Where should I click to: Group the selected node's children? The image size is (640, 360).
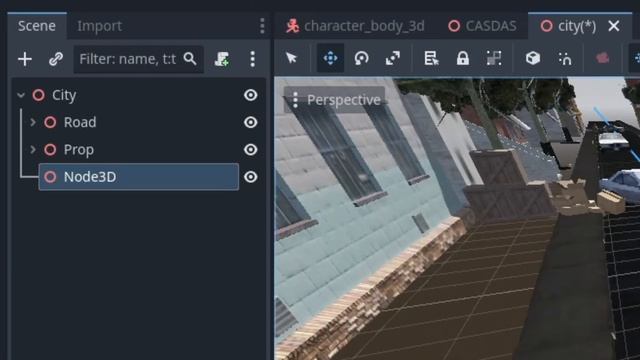(x=494, y=58)
